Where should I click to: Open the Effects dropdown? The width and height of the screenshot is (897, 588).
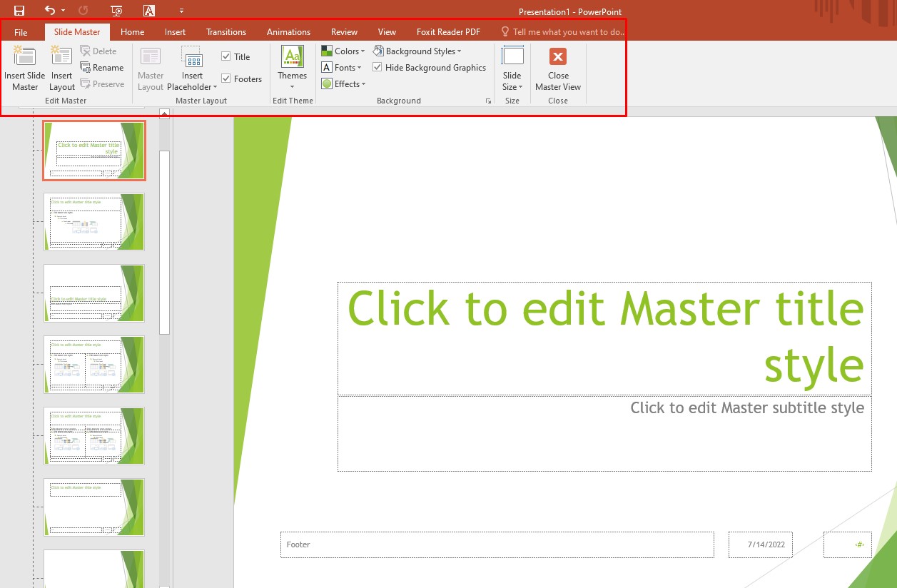tap(343, 83)
